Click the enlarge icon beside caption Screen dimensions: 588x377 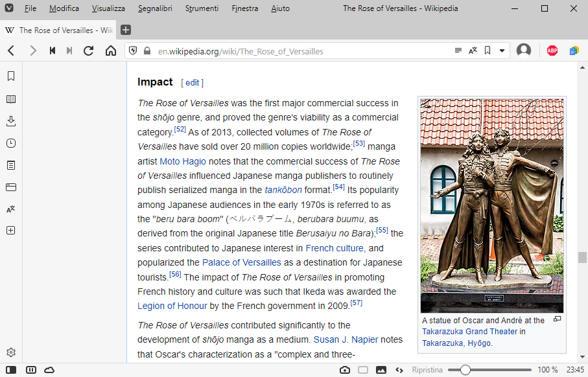click(558, 319)
